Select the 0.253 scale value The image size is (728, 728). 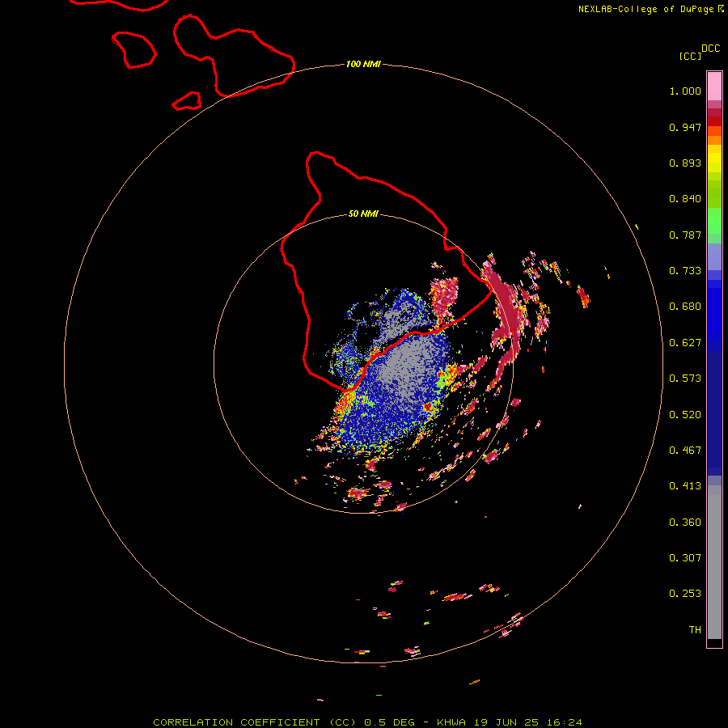(x=685, y=594)
